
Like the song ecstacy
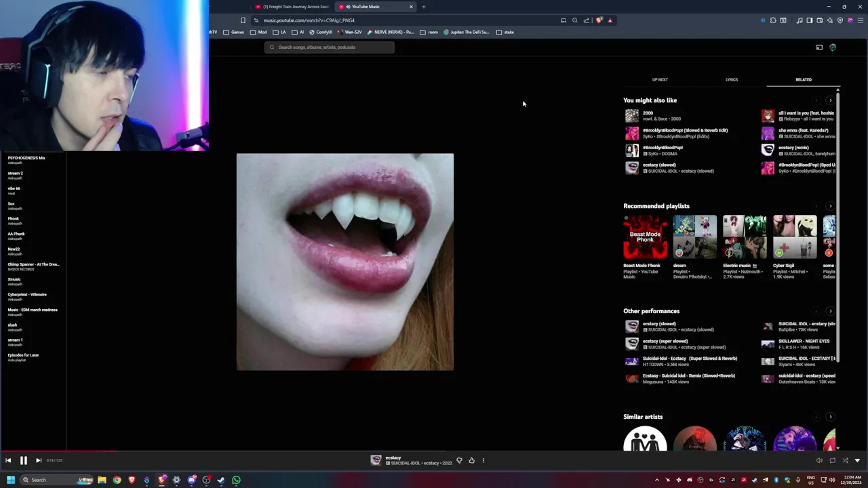coord(471,460)
